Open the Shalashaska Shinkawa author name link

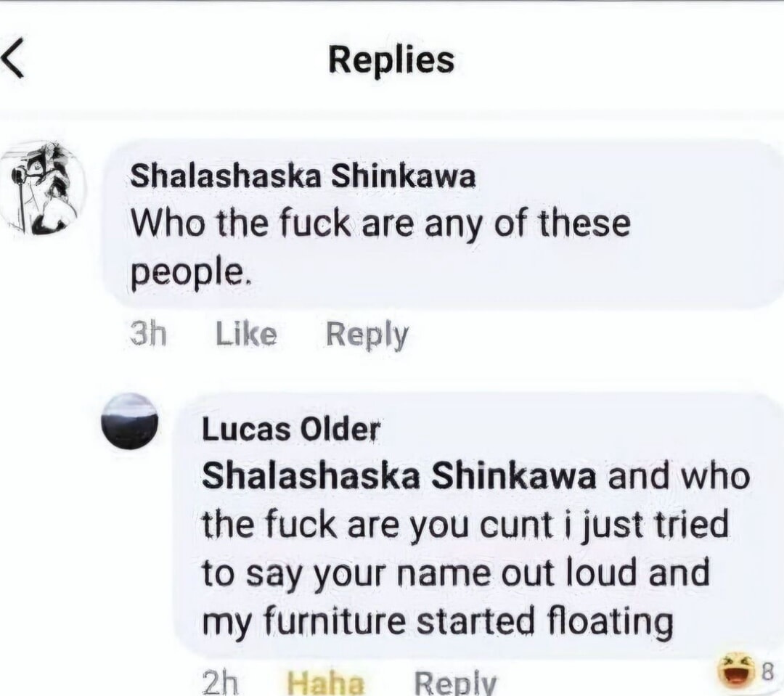click(303, 176)
